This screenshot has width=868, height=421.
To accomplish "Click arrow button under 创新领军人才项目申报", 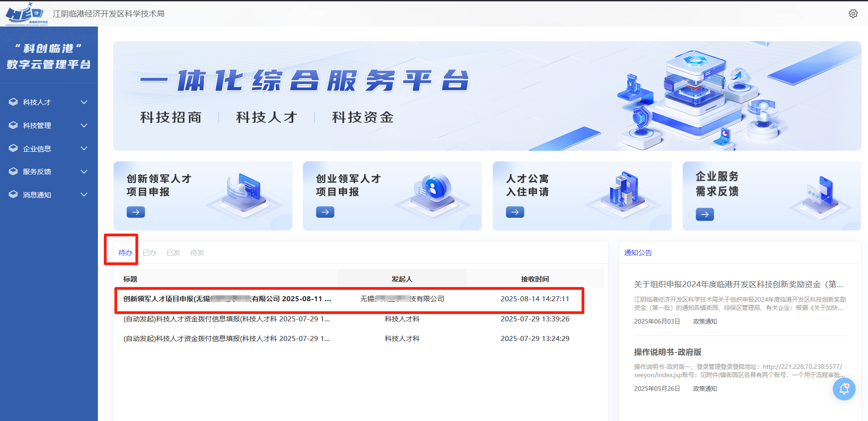I will [x=135, y=212].
